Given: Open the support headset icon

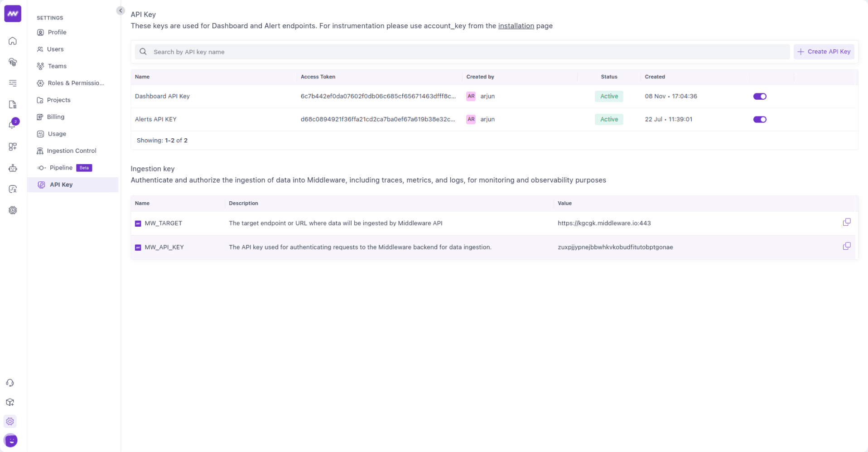Looking at the screenshot, I should coord(10,383).
